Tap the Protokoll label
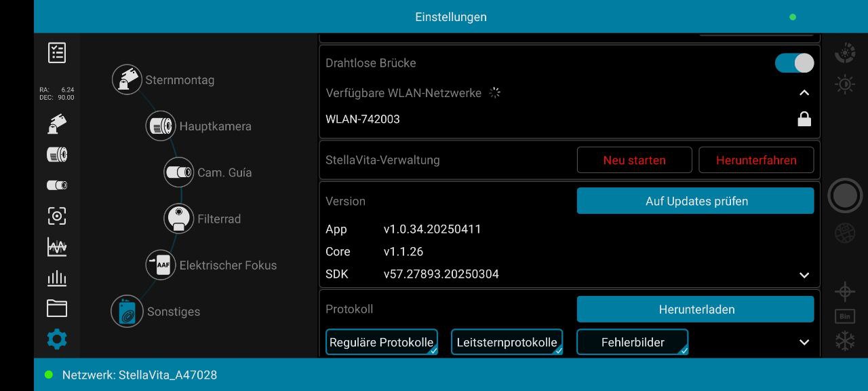This screenshot has width=868, height=391. point(349,309)
